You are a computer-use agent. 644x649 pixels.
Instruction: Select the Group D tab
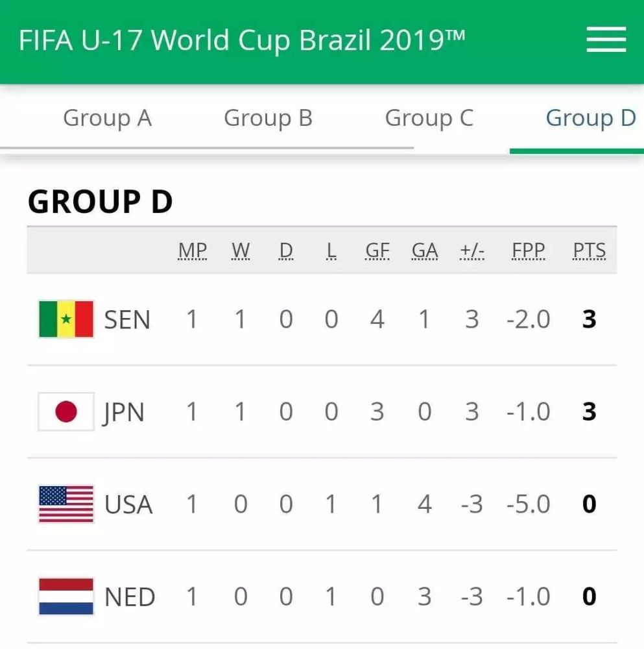point(591,118)
